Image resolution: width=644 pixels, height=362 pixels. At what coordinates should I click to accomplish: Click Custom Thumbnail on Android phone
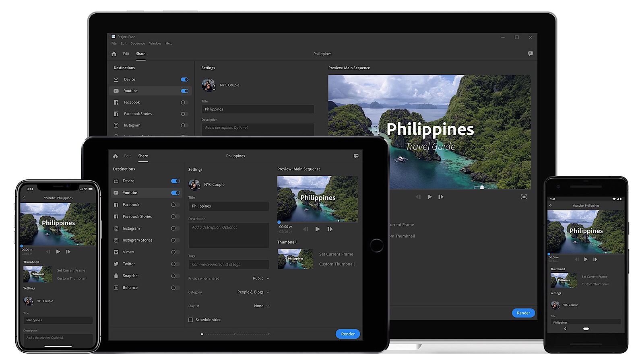click(595, 284)
